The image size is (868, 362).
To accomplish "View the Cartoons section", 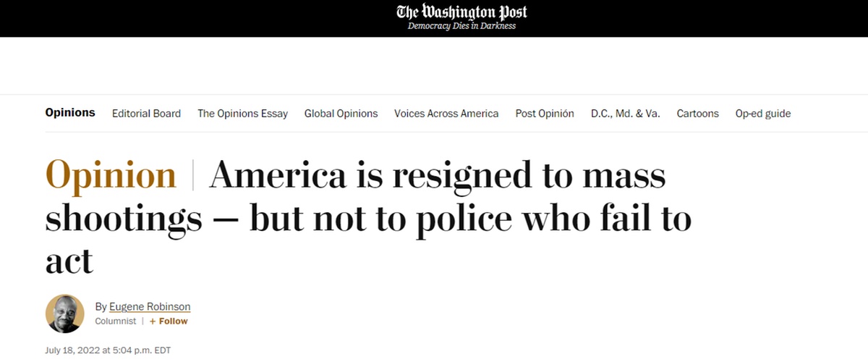I will pos(697,114).
